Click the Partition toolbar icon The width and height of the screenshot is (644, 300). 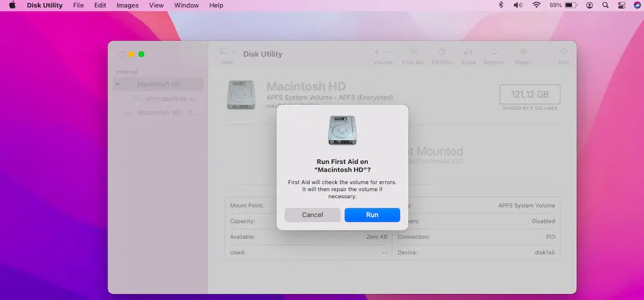click(442, 53)
